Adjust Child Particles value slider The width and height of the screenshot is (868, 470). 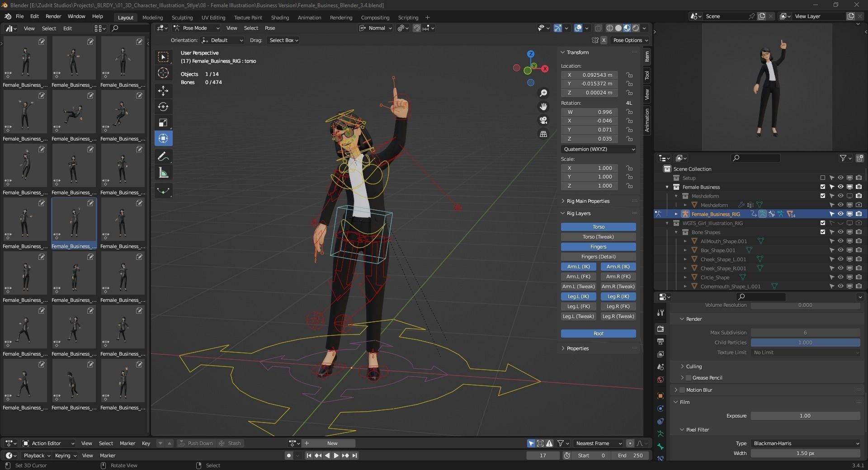point(806,343)
